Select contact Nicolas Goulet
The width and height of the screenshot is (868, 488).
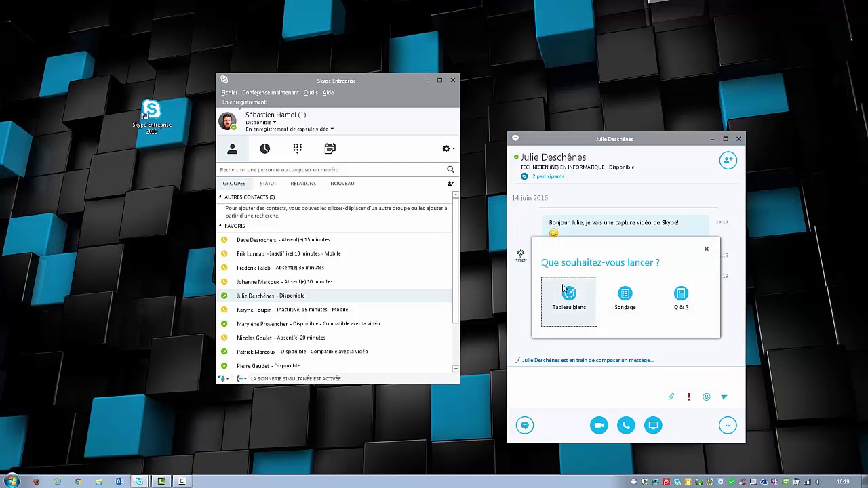tap(335, 338)
